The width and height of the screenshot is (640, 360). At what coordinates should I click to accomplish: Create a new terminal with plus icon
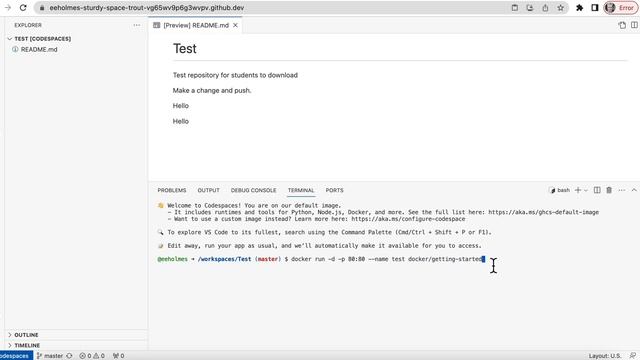[578, 190]
